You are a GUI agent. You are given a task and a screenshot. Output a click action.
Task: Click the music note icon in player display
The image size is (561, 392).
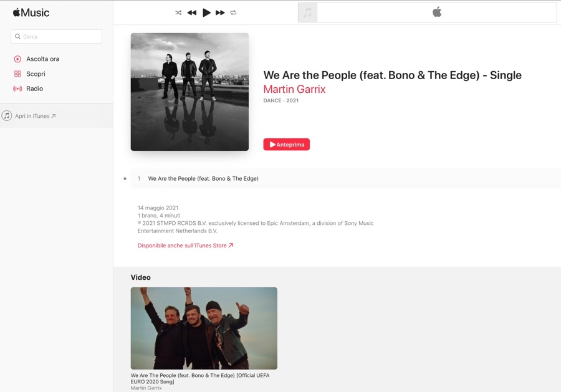point(308,12)
